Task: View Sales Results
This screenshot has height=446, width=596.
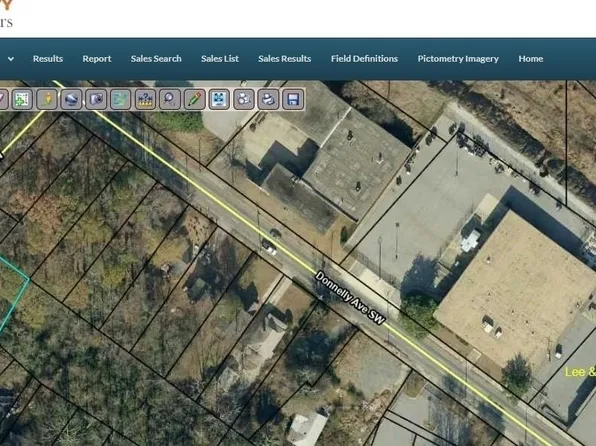Action: [285, 59]
